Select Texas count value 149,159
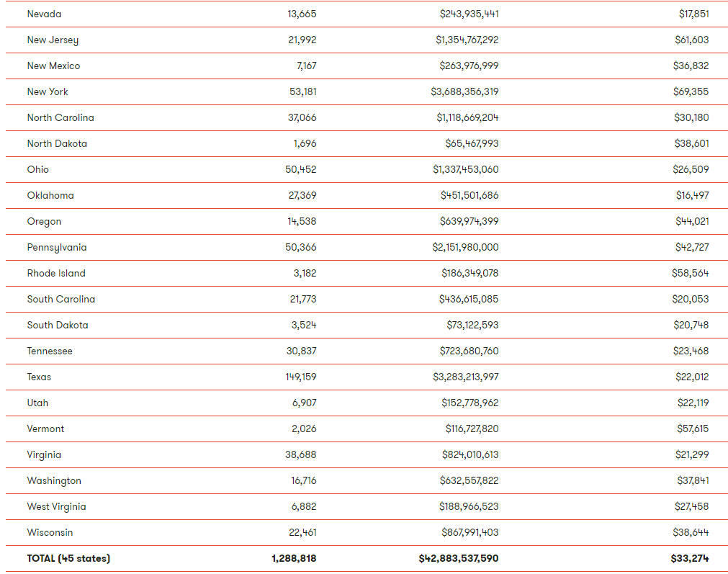This screenshot has height=574, width=728. [301, 377]
